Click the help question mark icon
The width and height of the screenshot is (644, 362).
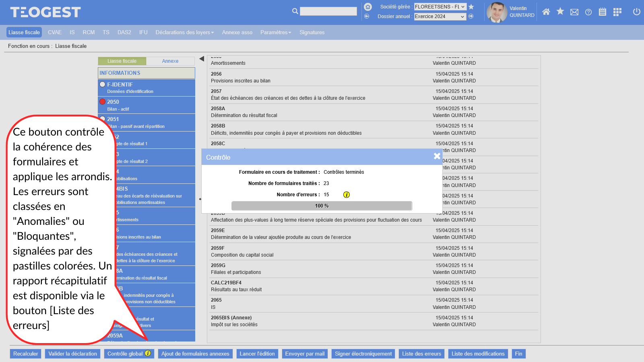click(x=588, y=12)
